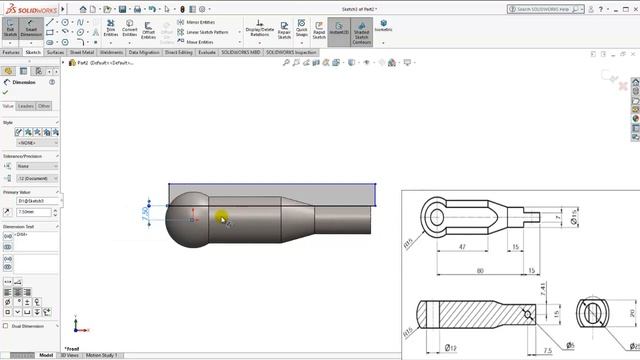The height and width of the screenshot is (360, 640).
Task: Open the ConfigurationManager tab icon
Action: point(39,71)
